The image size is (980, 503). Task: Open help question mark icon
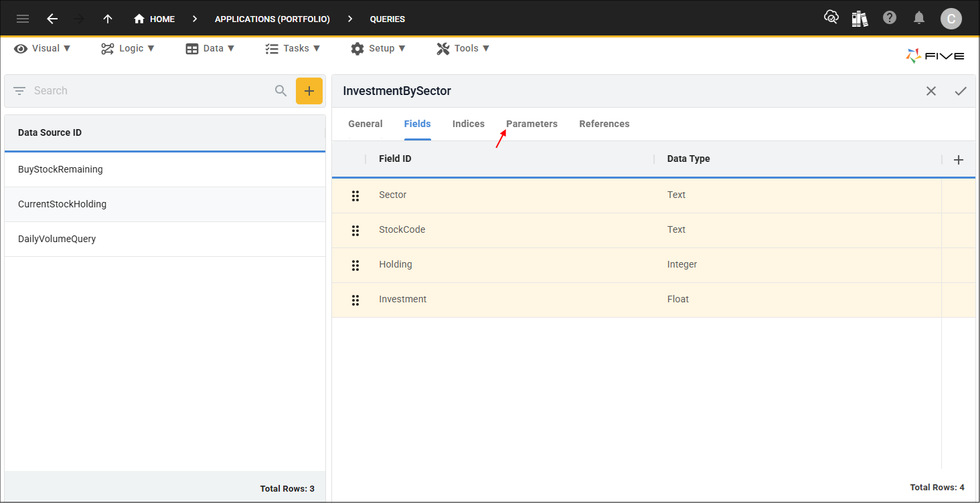pyautogui.click(x=889, y=18)
